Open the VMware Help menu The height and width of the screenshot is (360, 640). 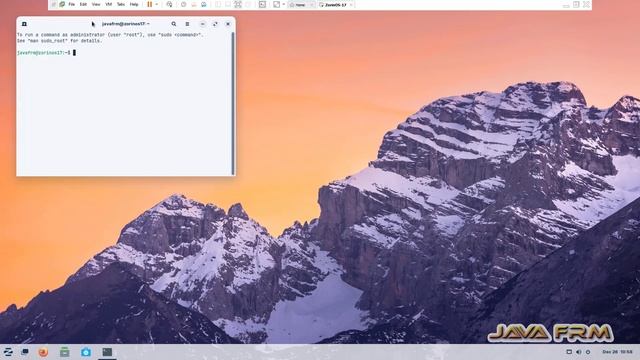point(134,4)
